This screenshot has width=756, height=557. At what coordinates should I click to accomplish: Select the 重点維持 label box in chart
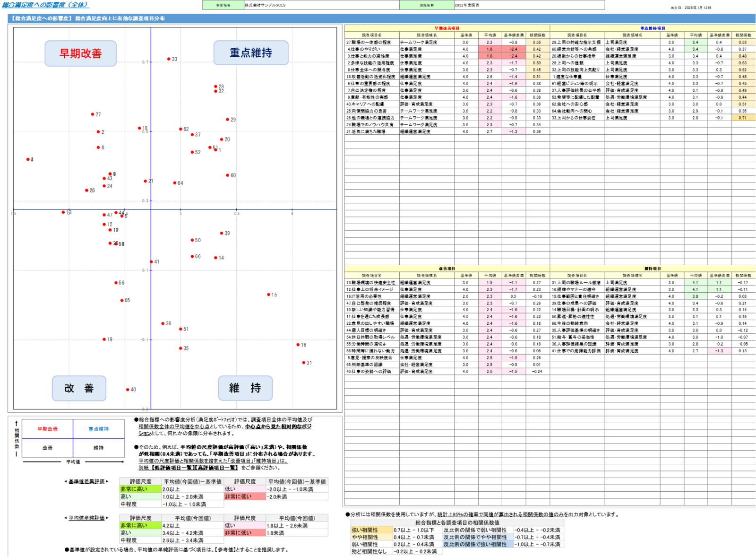click(x=251, y=53)
